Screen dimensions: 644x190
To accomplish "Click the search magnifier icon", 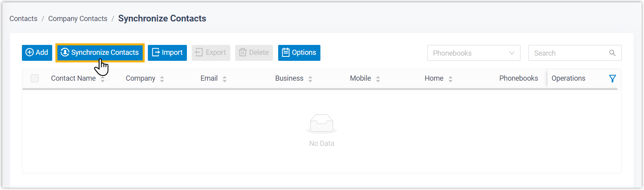I will (x=612, y=53).
